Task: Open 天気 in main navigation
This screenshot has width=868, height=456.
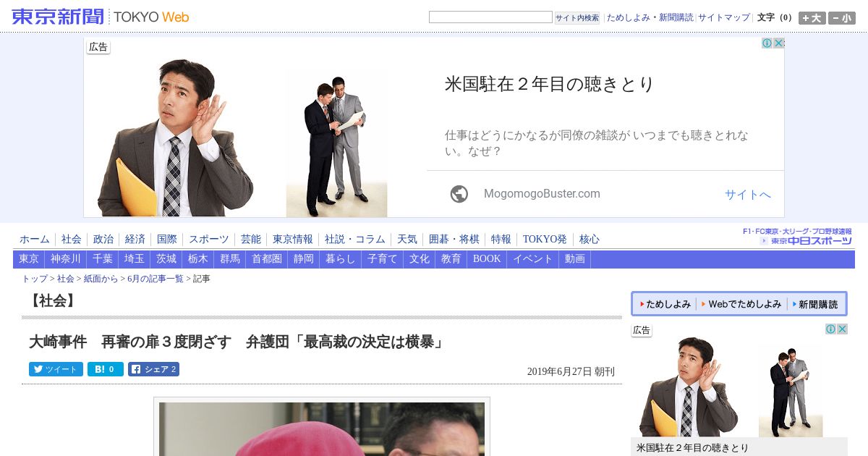Action: (407, 239)
